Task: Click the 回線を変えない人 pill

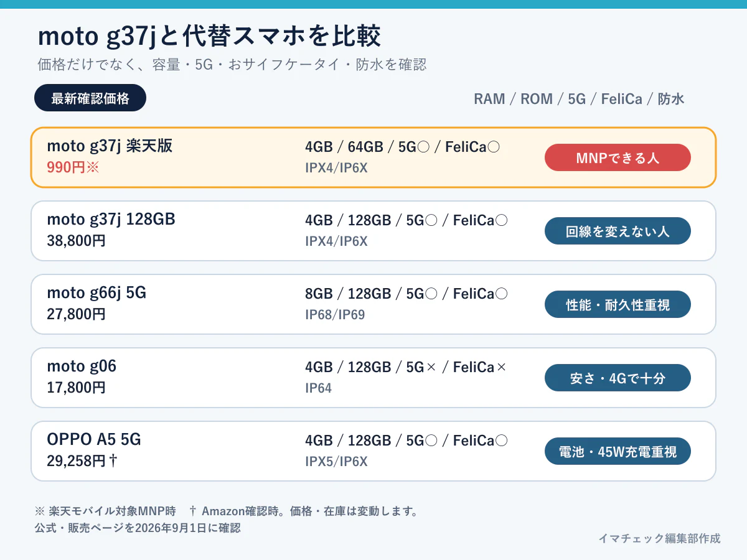Action: pos(618,231)
